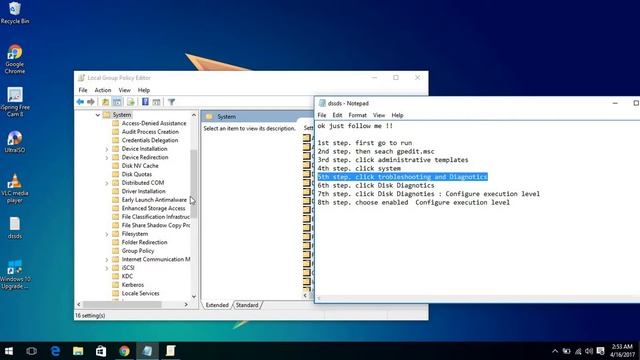Open Action menu in Group Policy Editor
Viewport: 640px width, 360px height.
[102, 90]
